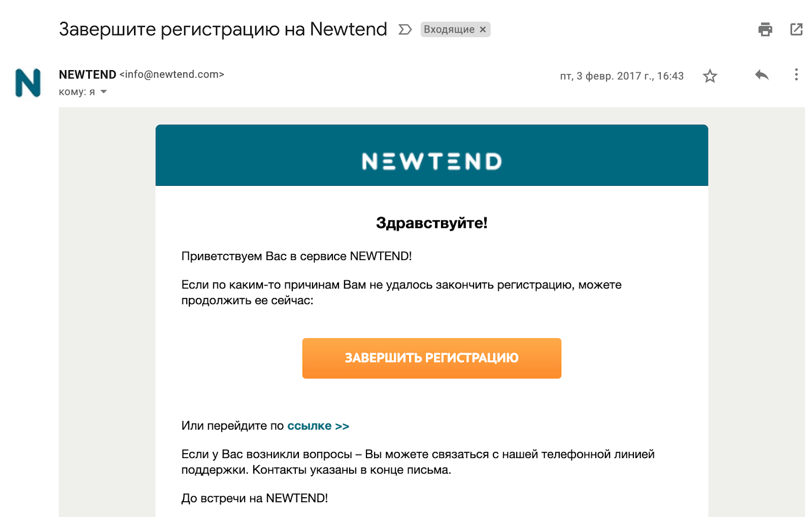This screenshot has width=812, height=517.
Task: Click the кому: я recipient text
Action: [x=77, y=92]
